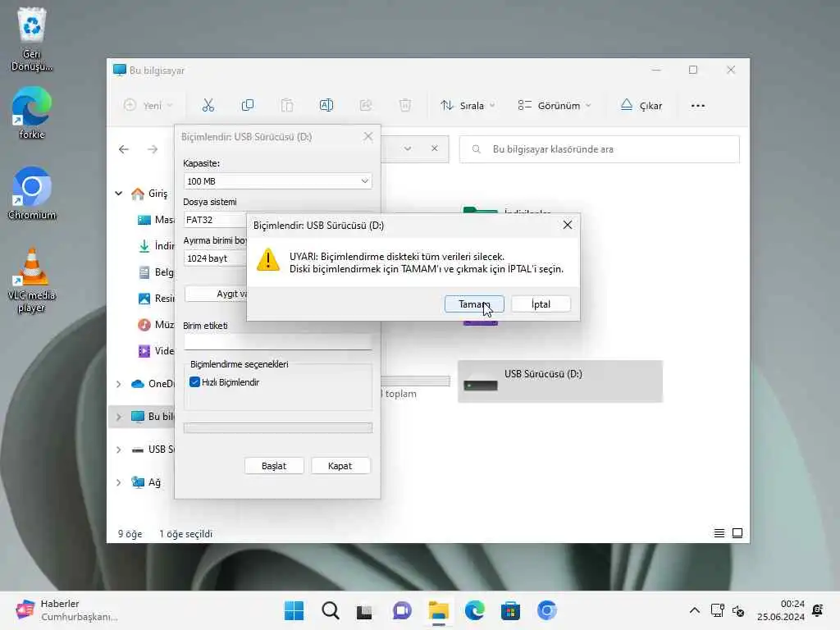The height and width of the screenshot is (630, 840).
Task: Select the Resimler item in sidebar
Action: click(x=155, y=299)
